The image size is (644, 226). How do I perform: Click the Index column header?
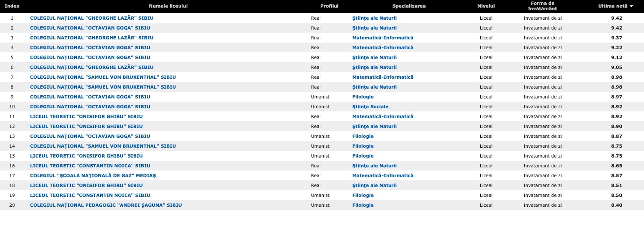tap(12, 6)
